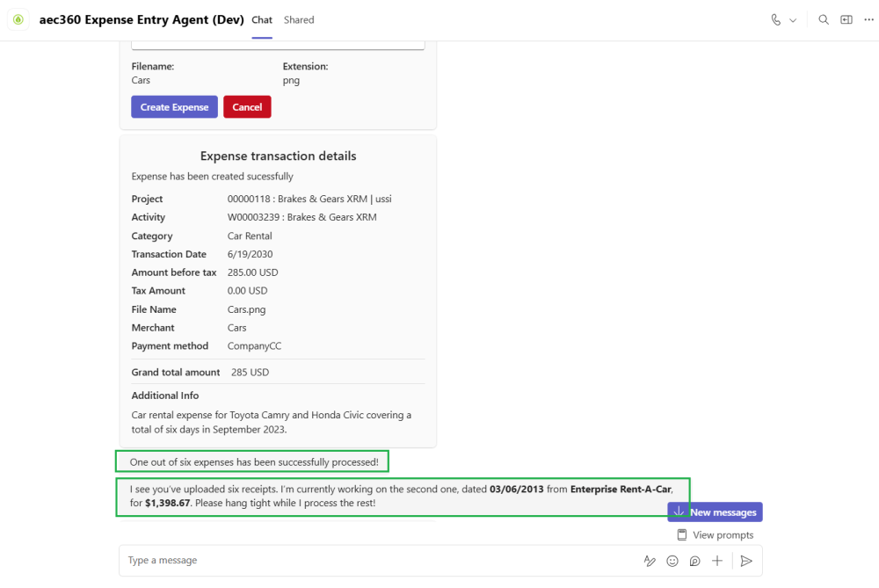Open the emoji picker
879x588 pixels.
[x=672, y=561]
